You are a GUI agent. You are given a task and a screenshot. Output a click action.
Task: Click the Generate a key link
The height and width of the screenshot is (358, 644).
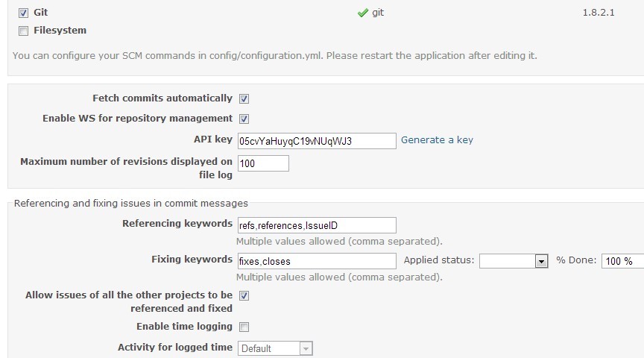(437, 140)
